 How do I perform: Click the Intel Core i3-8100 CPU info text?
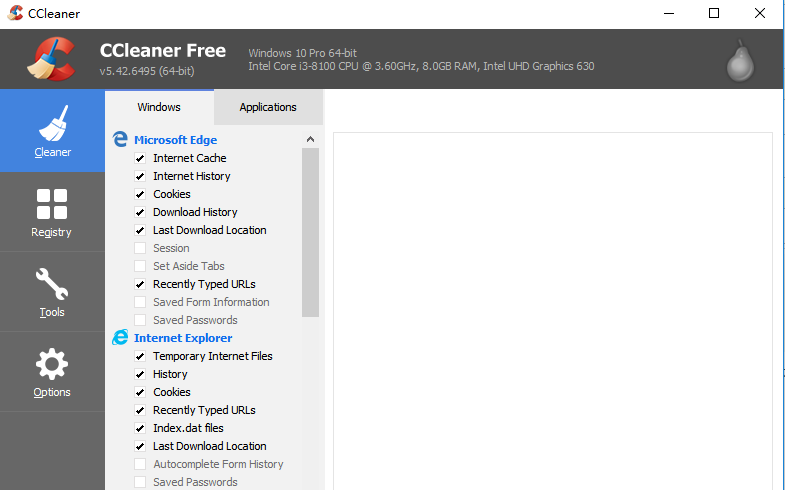(x=421, y=66)
